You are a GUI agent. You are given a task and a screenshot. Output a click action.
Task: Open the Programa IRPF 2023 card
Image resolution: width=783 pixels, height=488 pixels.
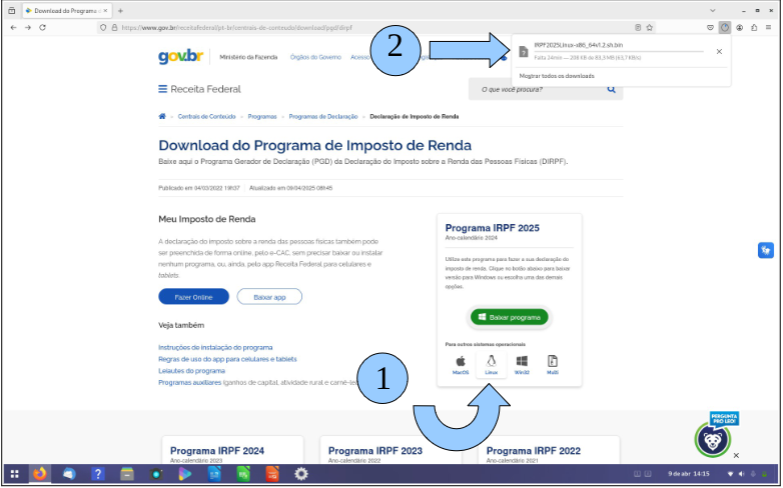click(391, 451)
